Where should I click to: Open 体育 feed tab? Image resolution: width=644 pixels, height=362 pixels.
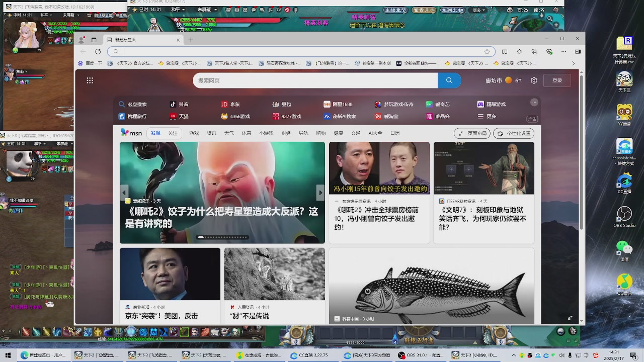point(246,133)
